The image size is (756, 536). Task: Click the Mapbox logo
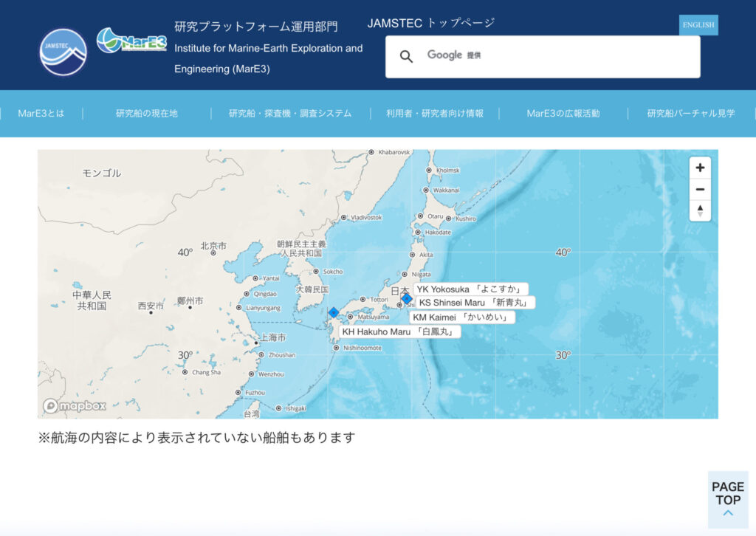click(75, 406)
